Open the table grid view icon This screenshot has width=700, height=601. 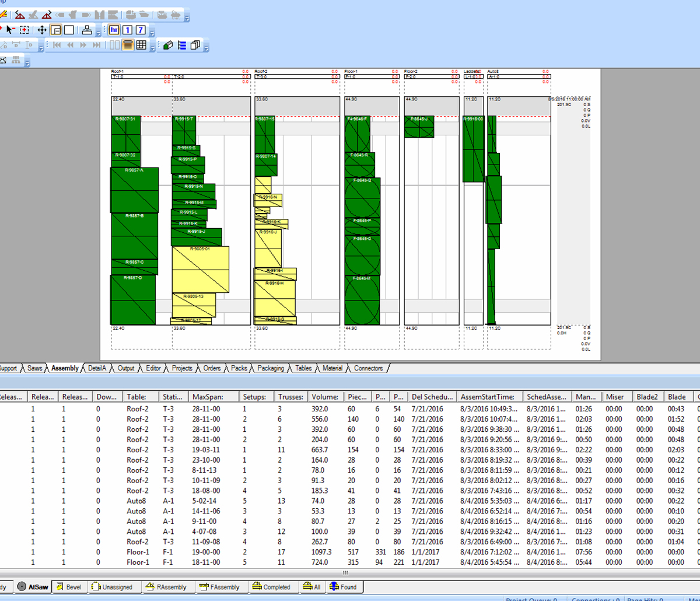pos(141,45)
